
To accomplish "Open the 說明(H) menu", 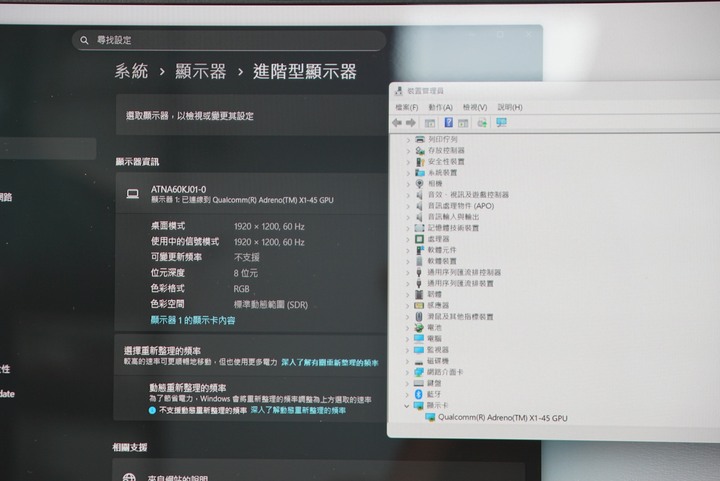I will pos(510,107).
